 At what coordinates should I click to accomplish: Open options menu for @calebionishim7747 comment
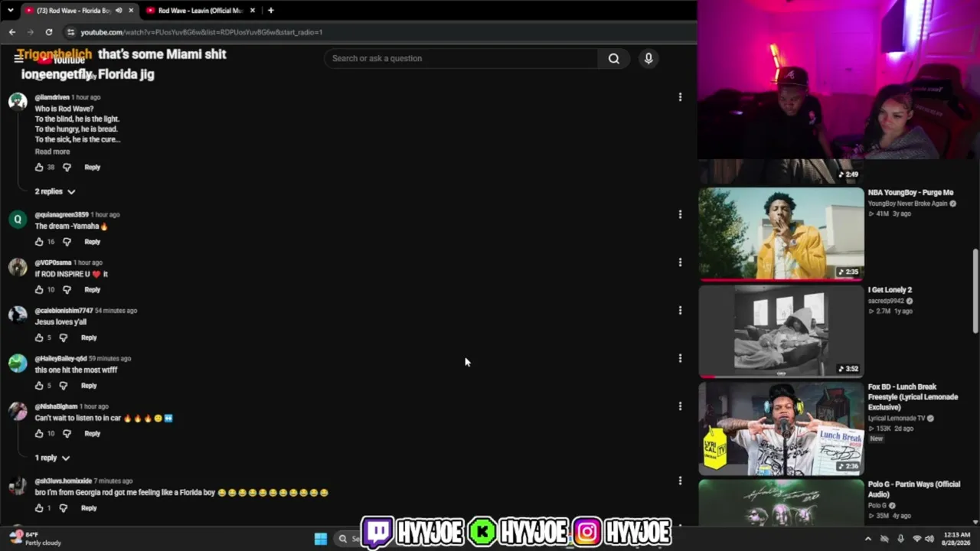680,311
